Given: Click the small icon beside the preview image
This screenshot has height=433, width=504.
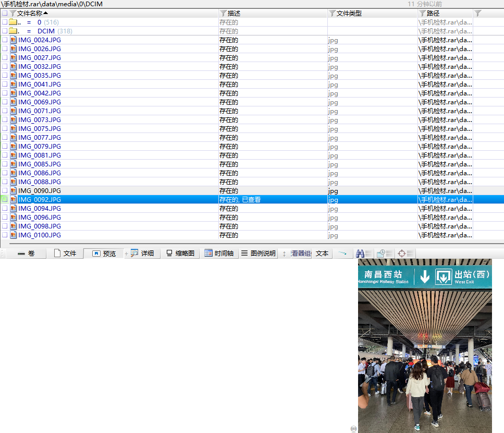Looking at the screenshot, I should click(x=353, y=429).
